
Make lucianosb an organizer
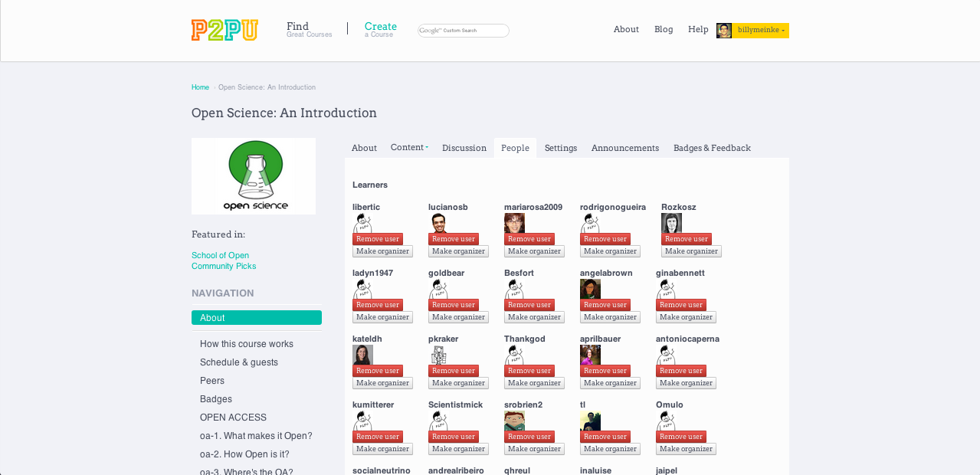pyautogui.click(x=458, y=251)
